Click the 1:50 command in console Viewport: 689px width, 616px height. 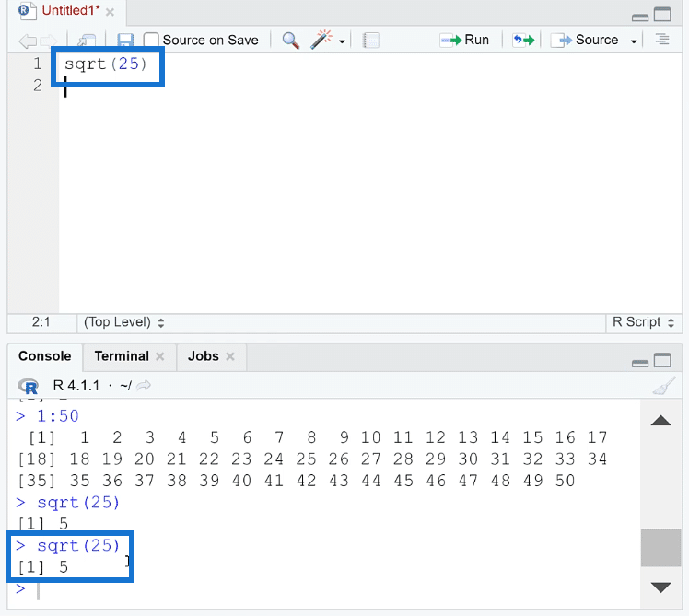tap(57, 415)
